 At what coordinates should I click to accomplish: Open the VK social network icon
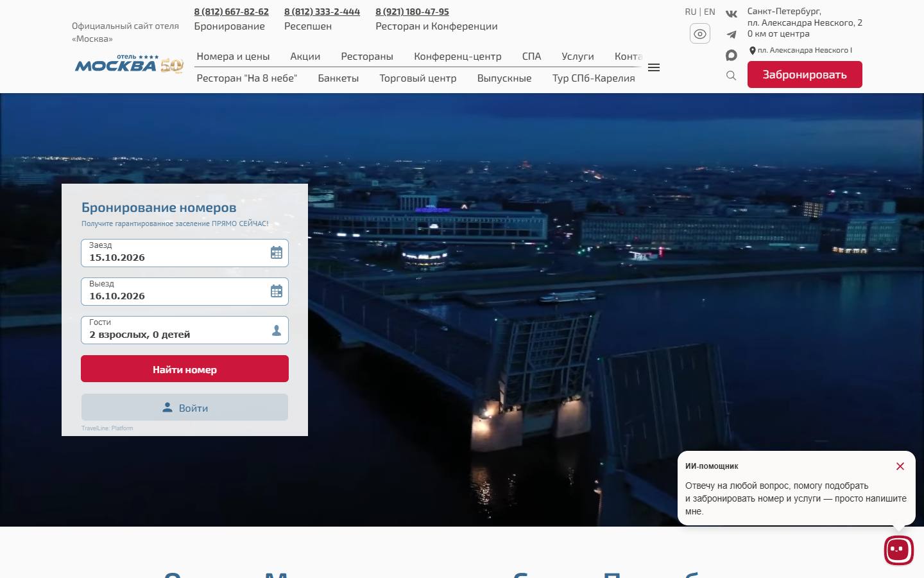731,13
